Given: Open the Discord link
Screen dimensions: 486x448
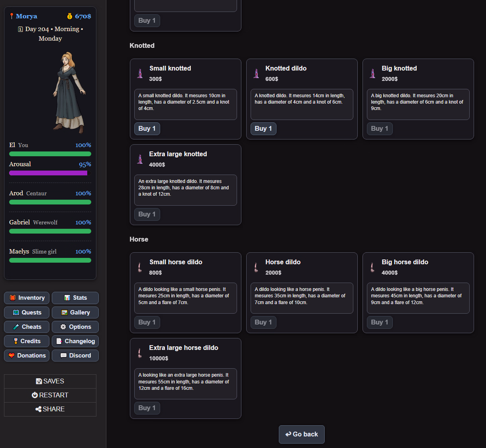Looking at the screenshot, I should (x=75, y=356).
